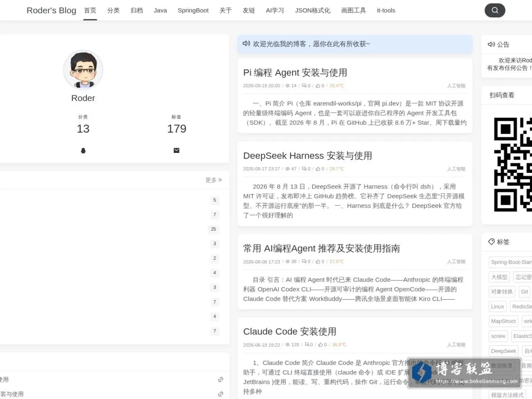Click the 标签 count 179 in profile
The height and width of the screenshot is (399, 532).
[x=176, y=129]
